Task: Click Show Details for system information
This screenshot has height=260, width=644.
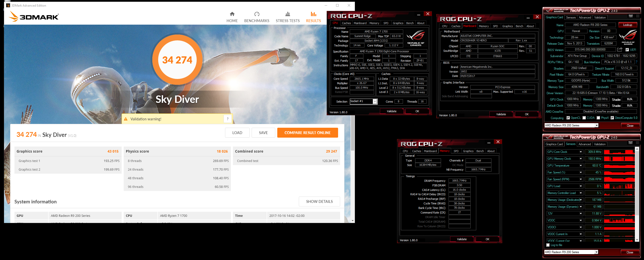Action: pos(319,202)
